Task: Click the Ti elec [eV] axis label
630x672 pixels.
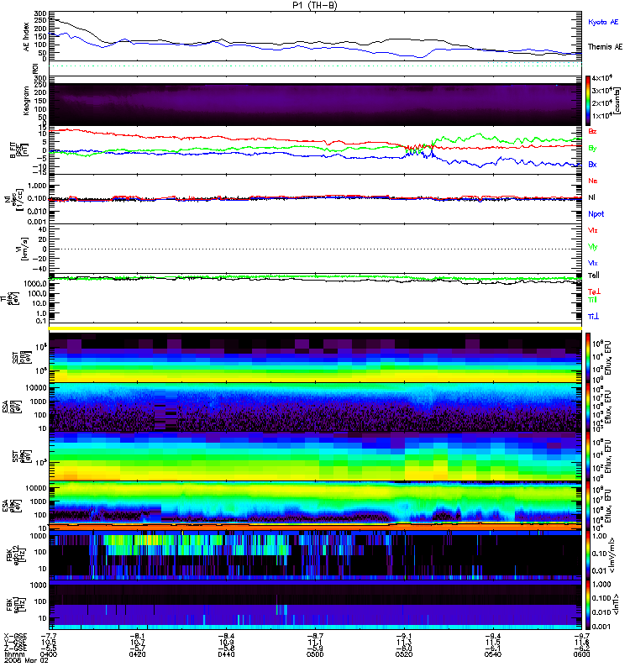Action: [x=10, y=298]
